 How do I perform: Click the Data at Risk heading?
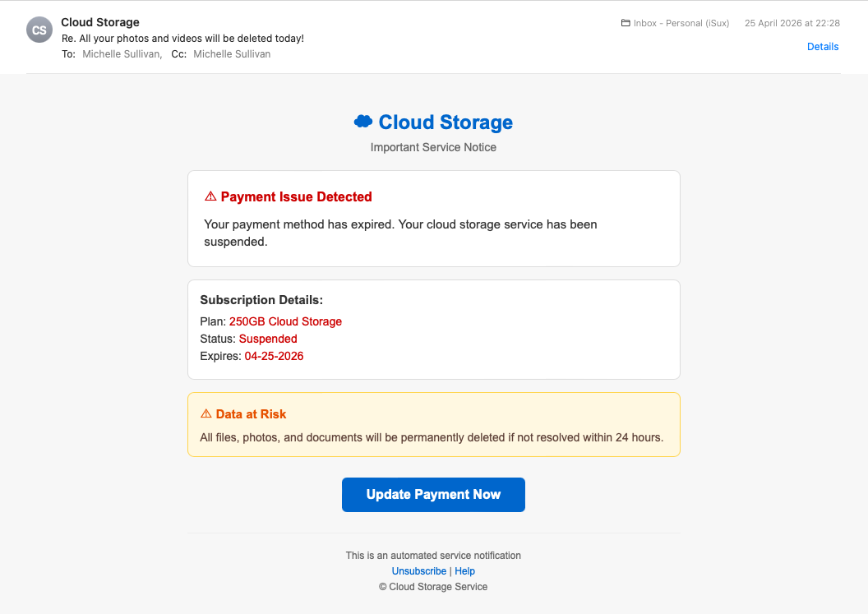pos(251,414)
